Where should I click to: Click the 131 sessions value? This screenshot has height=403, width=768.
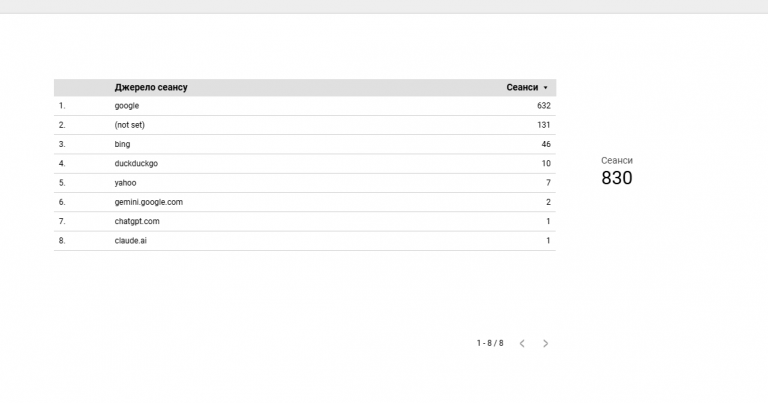[x=544, y=125]
